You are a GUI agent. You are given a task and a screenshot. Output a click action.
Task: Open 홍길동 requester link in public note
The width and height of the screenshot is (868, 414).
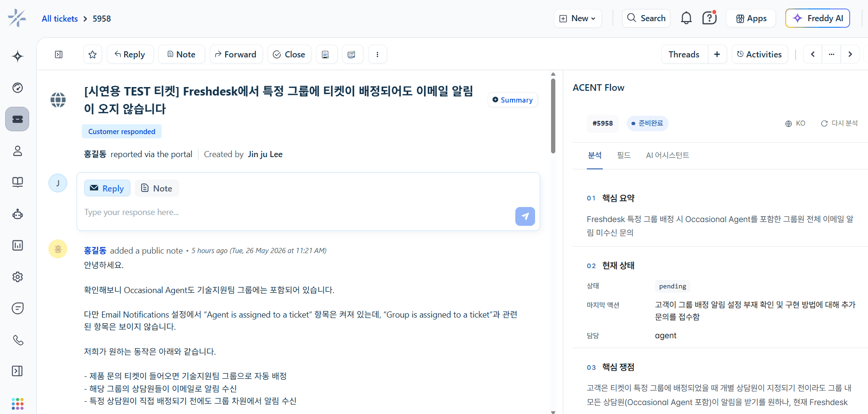pos(95,251)
